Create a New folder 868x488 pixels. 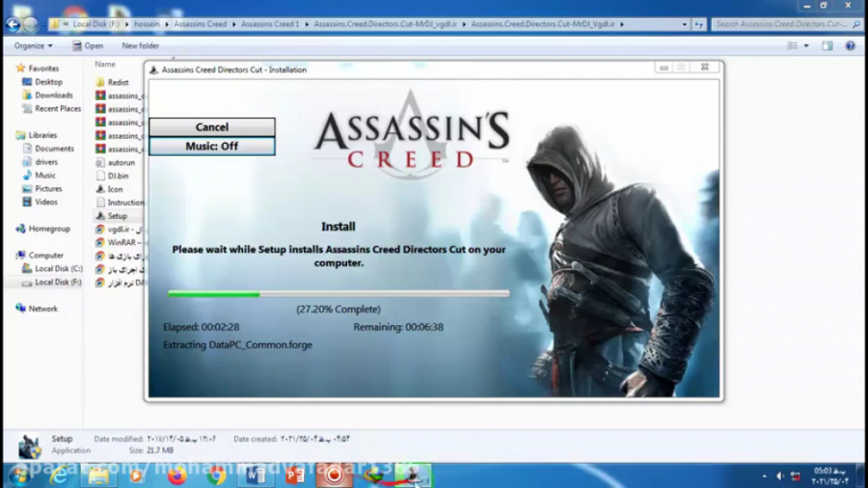[x=140, y=46]
